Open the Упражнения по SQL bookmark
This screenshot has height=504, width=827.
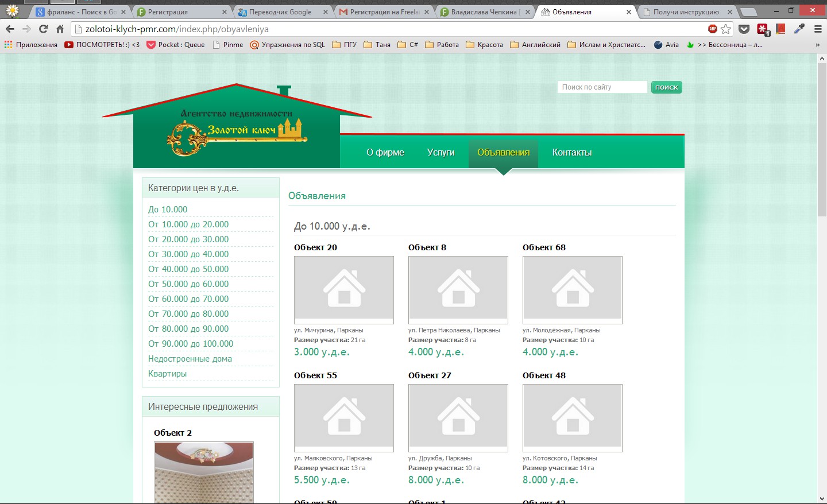pyautogui.click(x=288, y=45)
